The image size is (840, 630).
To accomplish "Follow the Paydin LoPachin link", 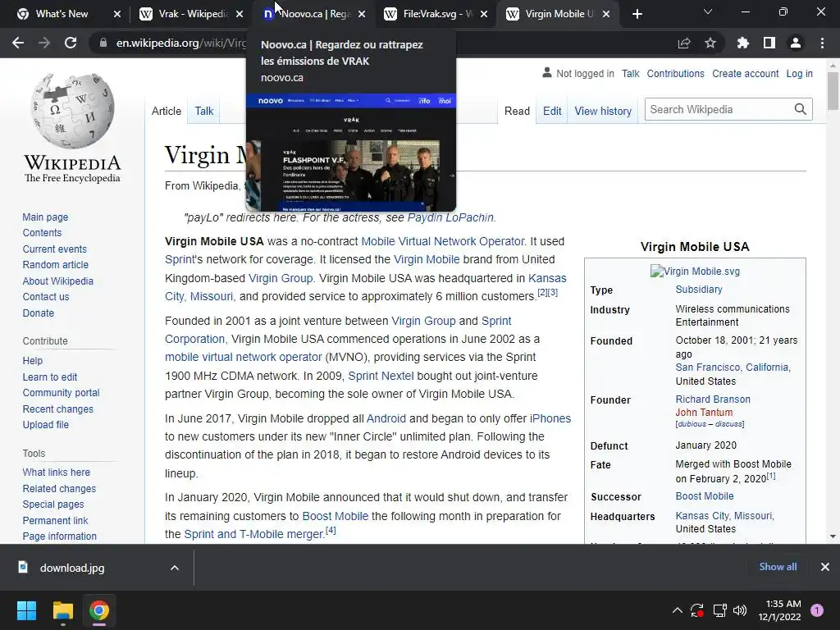I will [x=450, y=217].
